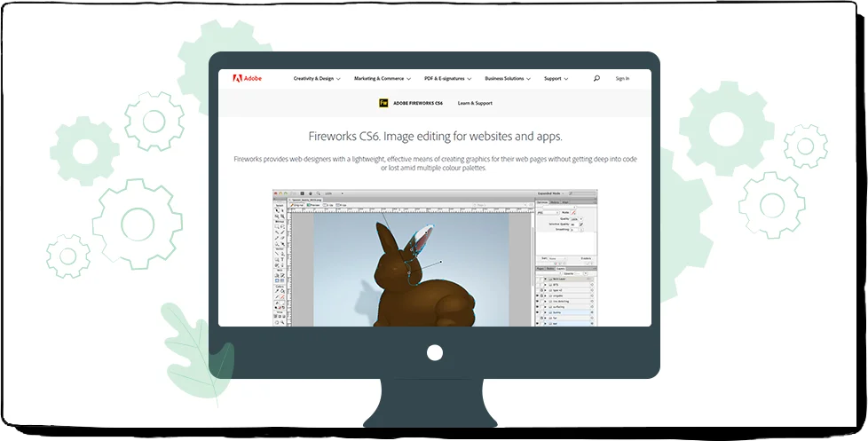This screenshot has width=868, height=441.
Task: Open the States panel tab
Action: tap(549, 269)
